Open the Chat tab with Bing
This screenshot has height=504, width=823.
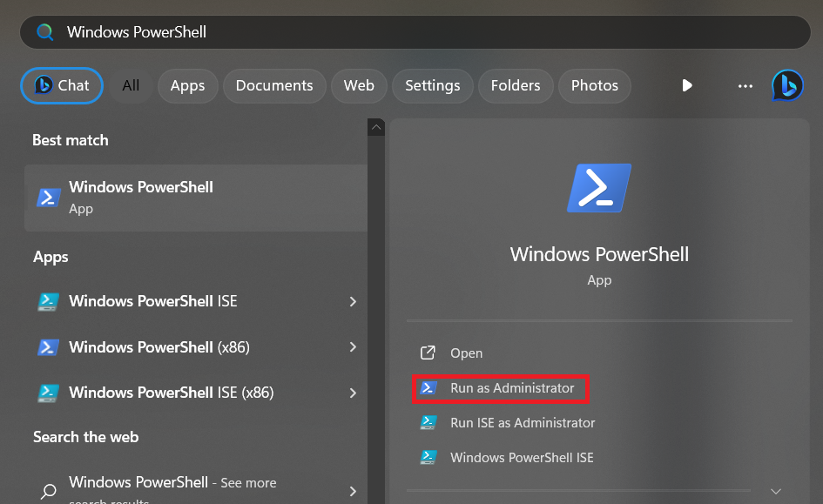[x=62, y=85]
